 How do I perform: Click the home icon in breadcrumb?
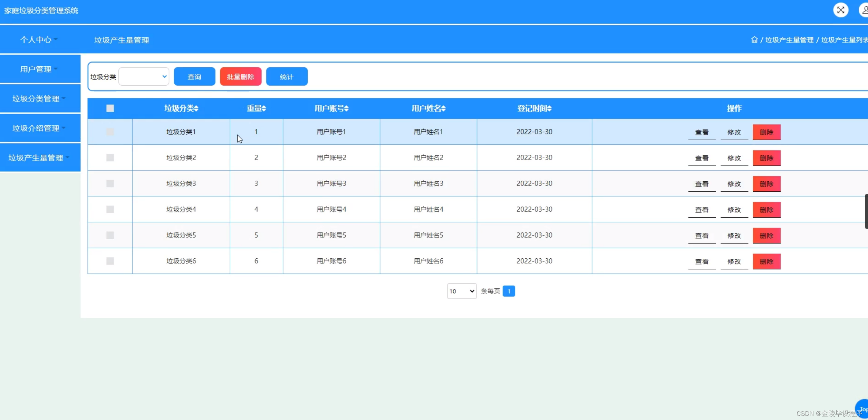coord(754,40)
